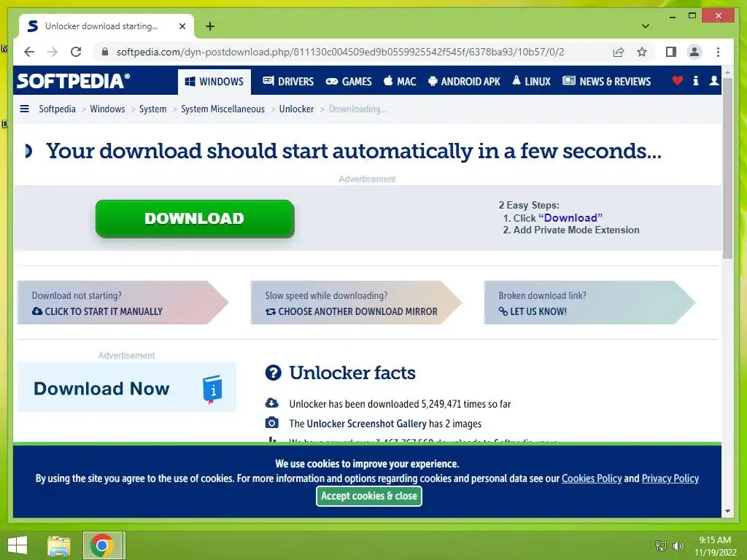
Task: Open File Explorer from taskbar
Action: coord(59,545)
